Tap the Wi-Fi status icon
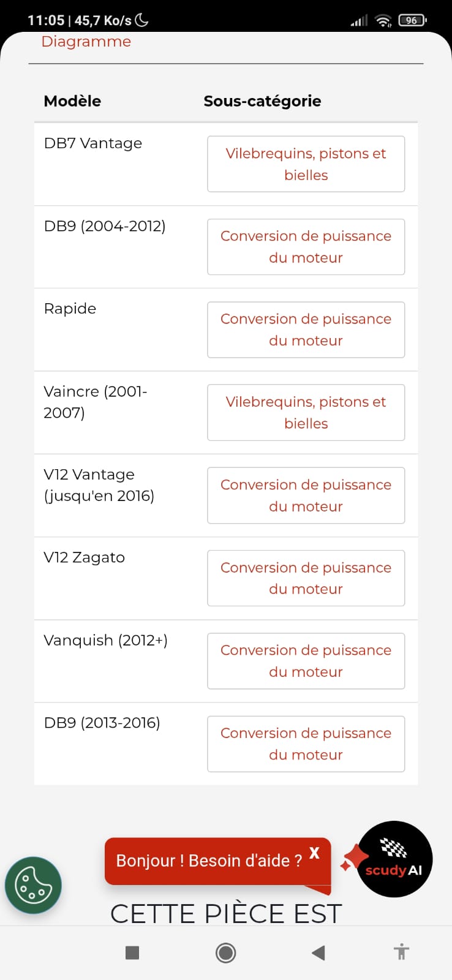Screen dimensions: 452x980 [383, 21]
